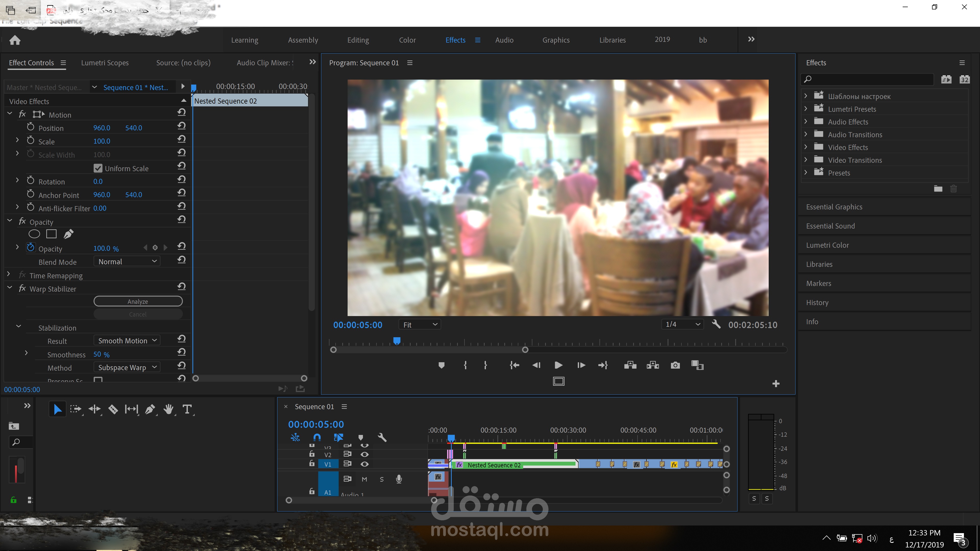
Task: Expand the Video Effects folder
Action: pyautogui.click(x=806, y=147)
